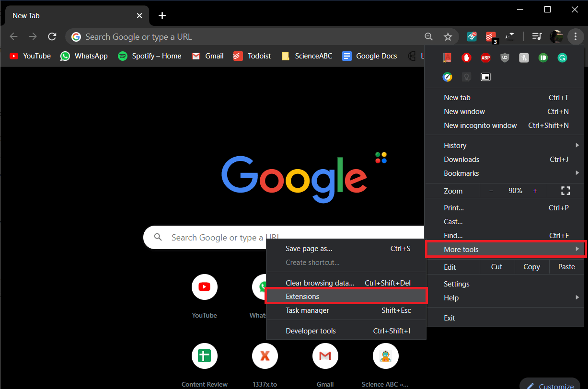Increase page zoom with the plus control
Screen dimensions: 588x389
click(535, 190)
